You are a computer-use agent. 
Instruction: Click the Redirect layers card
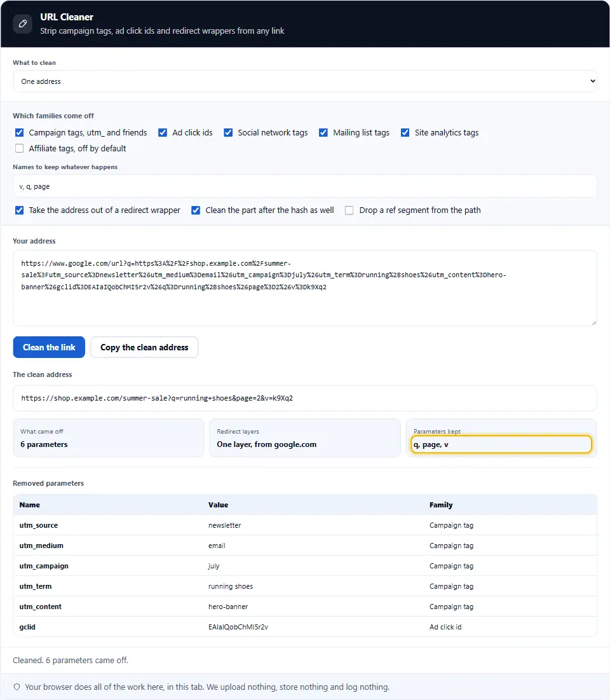click(x=305, y=438)
